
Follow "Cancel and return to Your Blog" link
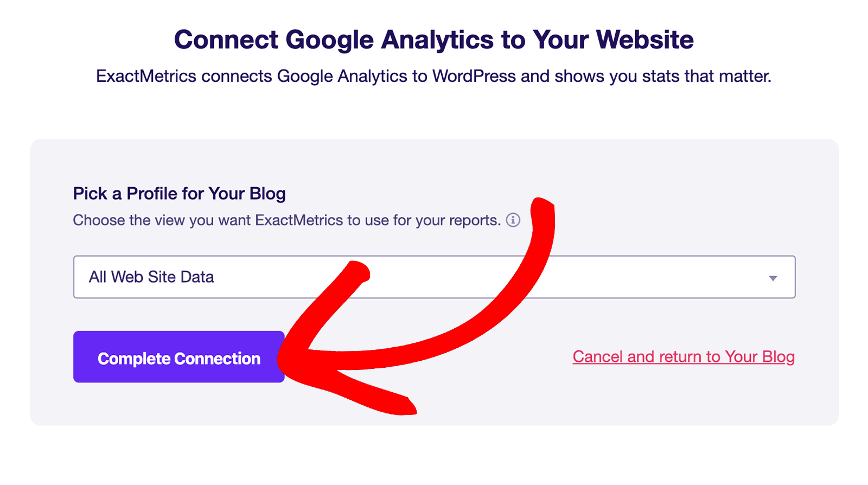[684, 357]
